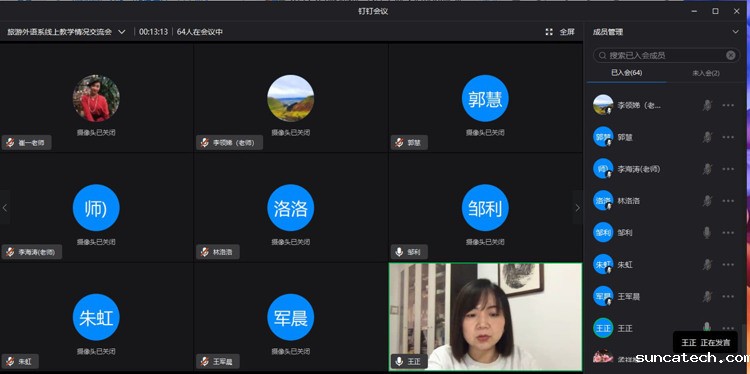Screen dimensions: 750x374
Task: Toggle mute for 邹利 in member list
Action: tap(707, 233)
